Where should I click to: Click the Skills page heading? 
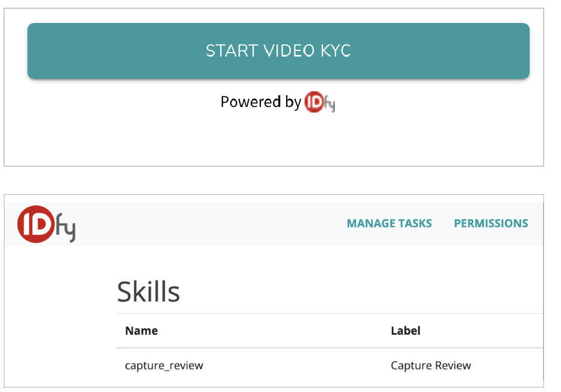148,292
